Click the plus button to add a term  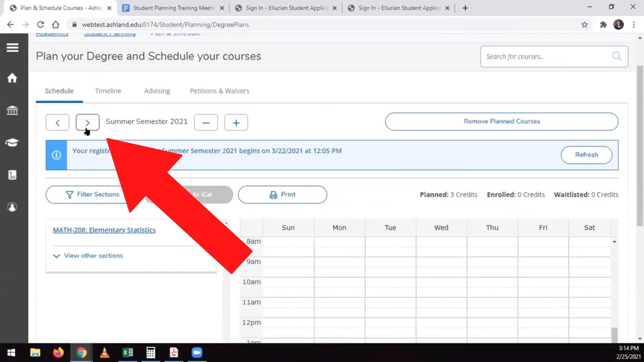point(236,123)
